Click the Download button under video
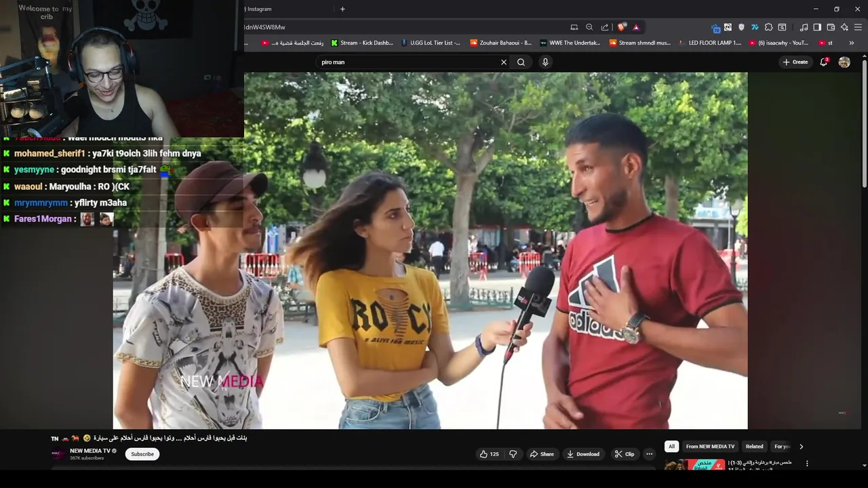Viewport: 868px width, 488px height. [583, 454]
